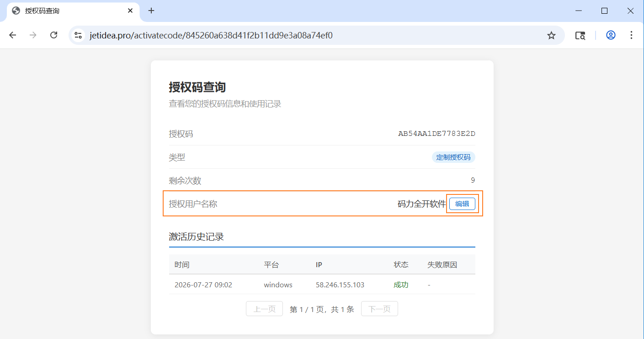644x339 pixels.
Task: Close the browser window
Action: coord(630,11)
